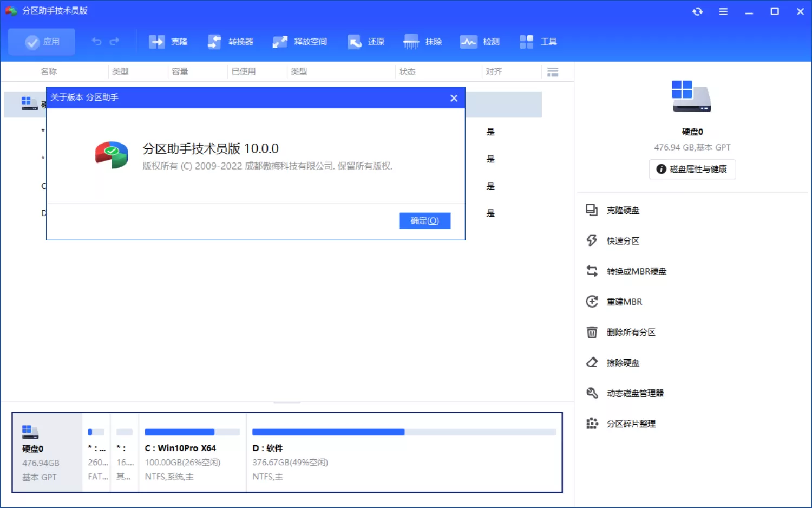The width and height of the screenshot is (812, 508).
Task: Click the undo arrow
Action: coord(96,41)
